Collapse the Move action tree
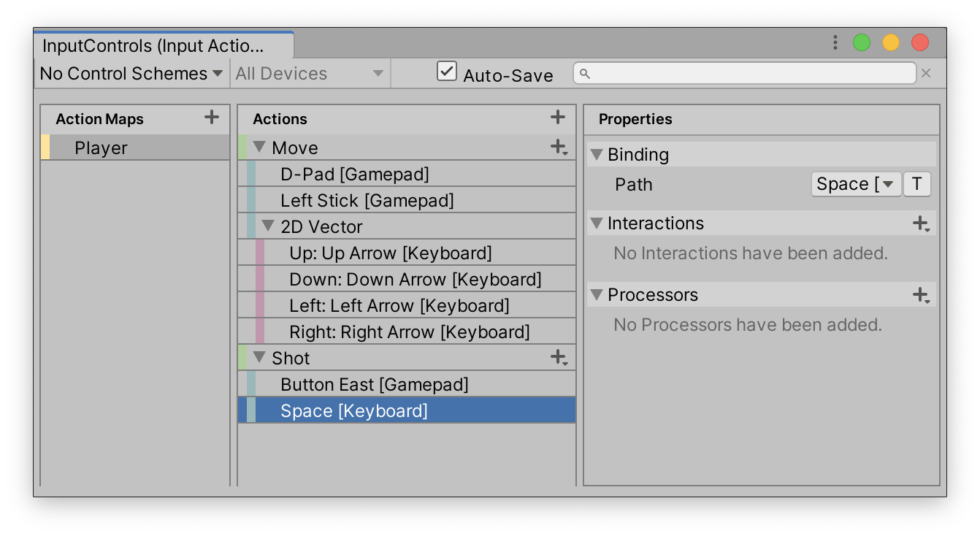 pos(259,148)
